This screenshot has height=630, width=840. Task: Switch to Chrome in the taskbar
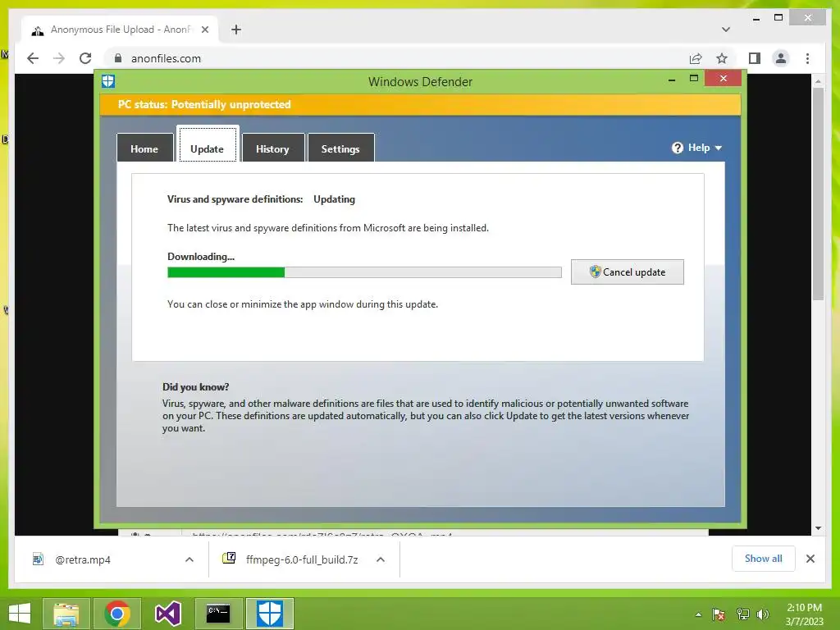[116, 614]
